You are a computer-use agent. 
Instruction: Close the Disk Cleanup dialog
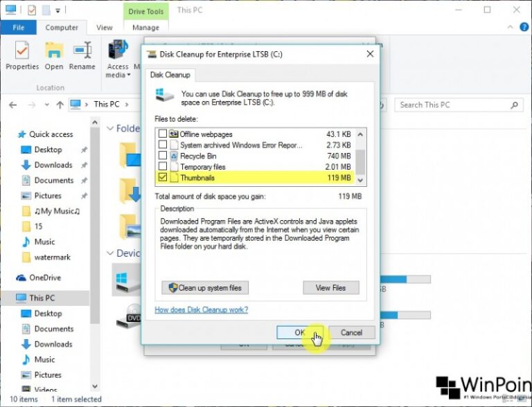click(x=370, y=54)
